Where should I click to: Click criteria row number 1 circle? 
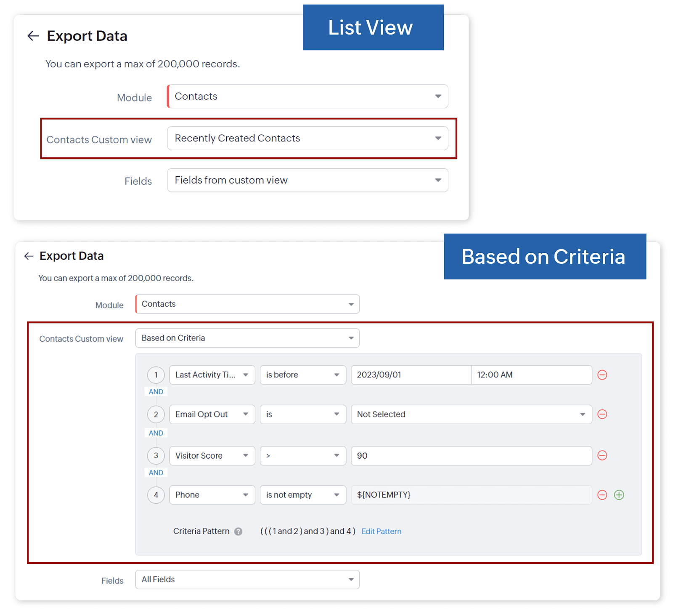(156, 375)
